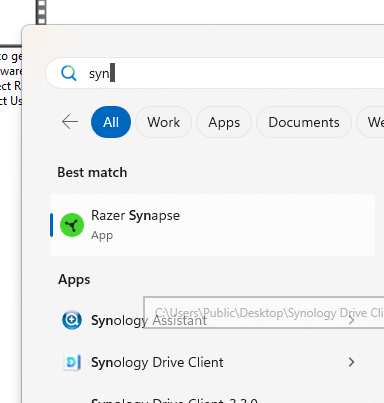Go back using the left arrow
This screenshot has height=403, width=384.
(x=70, y=122)
